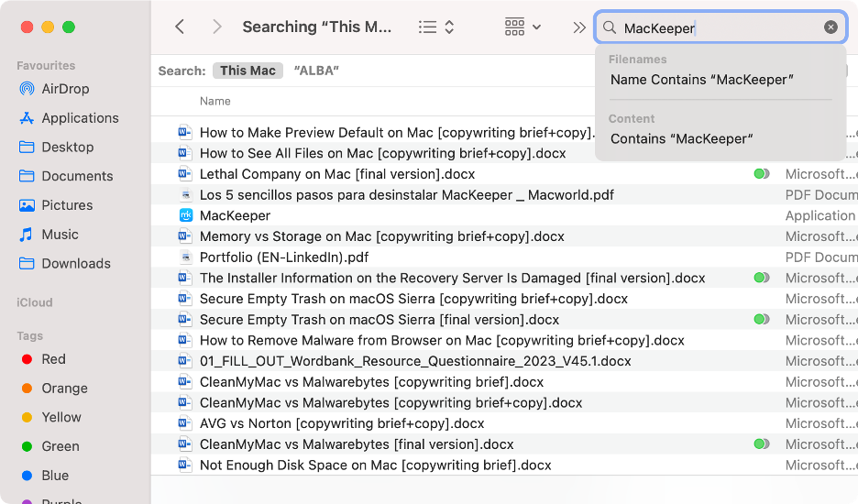This screenshot has width=858, height=504.
Task: Select the Orange tag dot
Action: [27, 388]
